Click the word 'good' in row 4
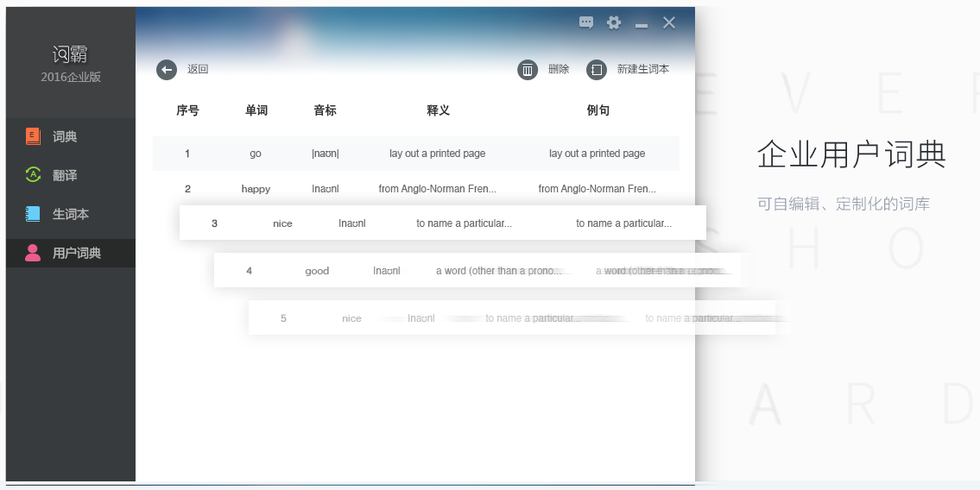This screenshot has height=490, width=980. tap(317, 271)
